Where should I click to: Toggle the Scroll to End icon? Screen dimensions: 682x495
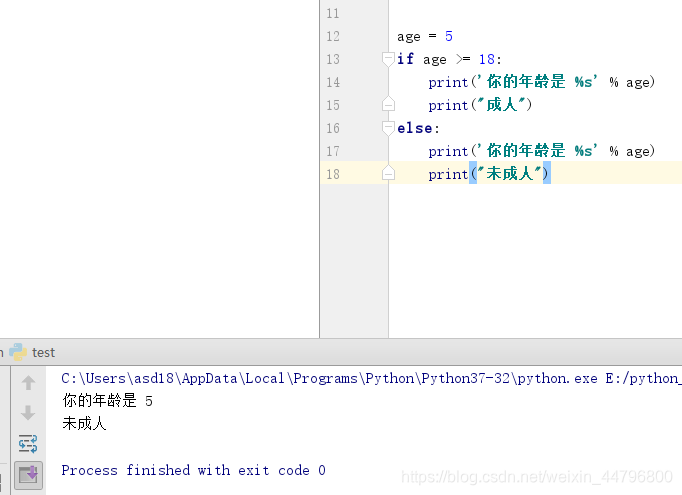tap(28, 475)
